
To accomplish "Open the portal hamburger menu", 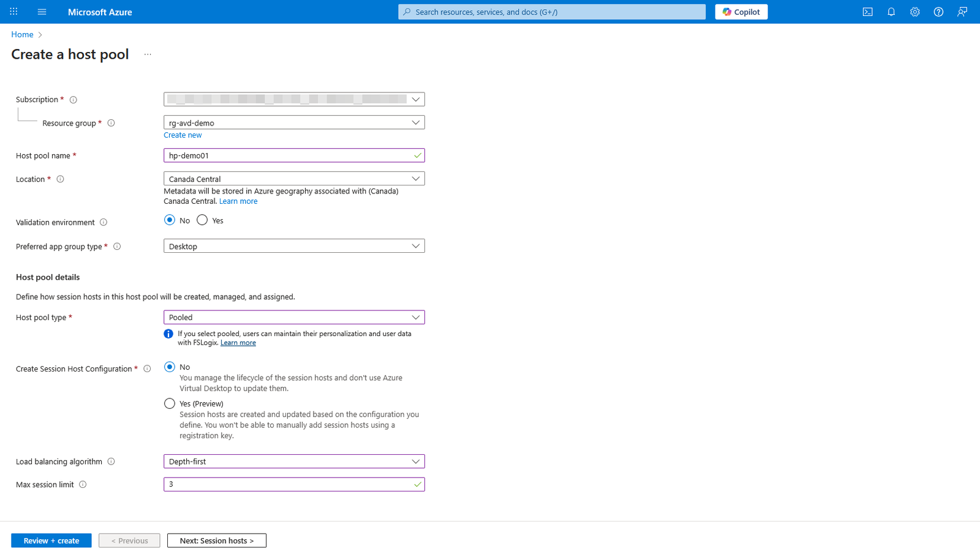I will 42,12.
